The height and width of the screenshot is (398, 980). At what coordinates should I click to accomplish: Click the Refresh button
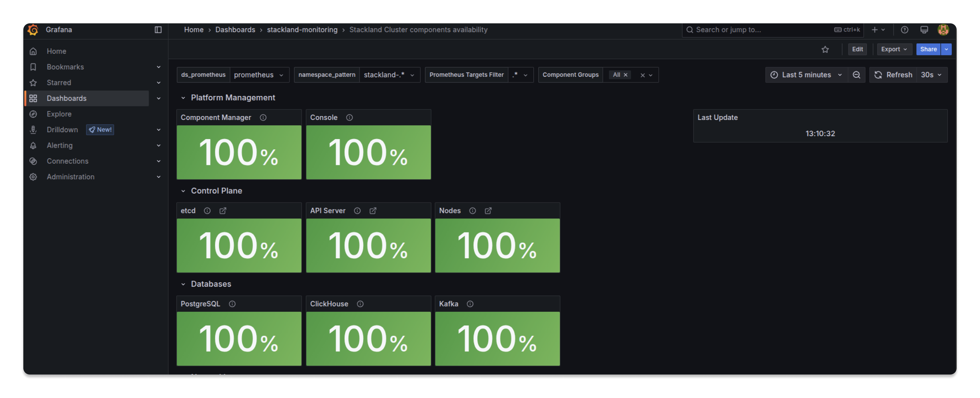(893, 75)
